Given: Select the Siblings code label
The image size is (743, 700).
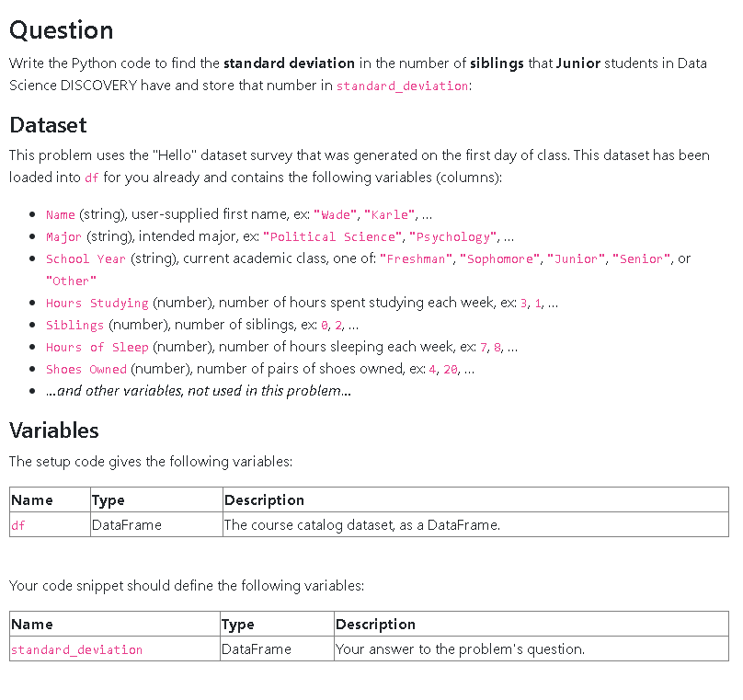Looking at the screenshot, I should pos(74,325).
